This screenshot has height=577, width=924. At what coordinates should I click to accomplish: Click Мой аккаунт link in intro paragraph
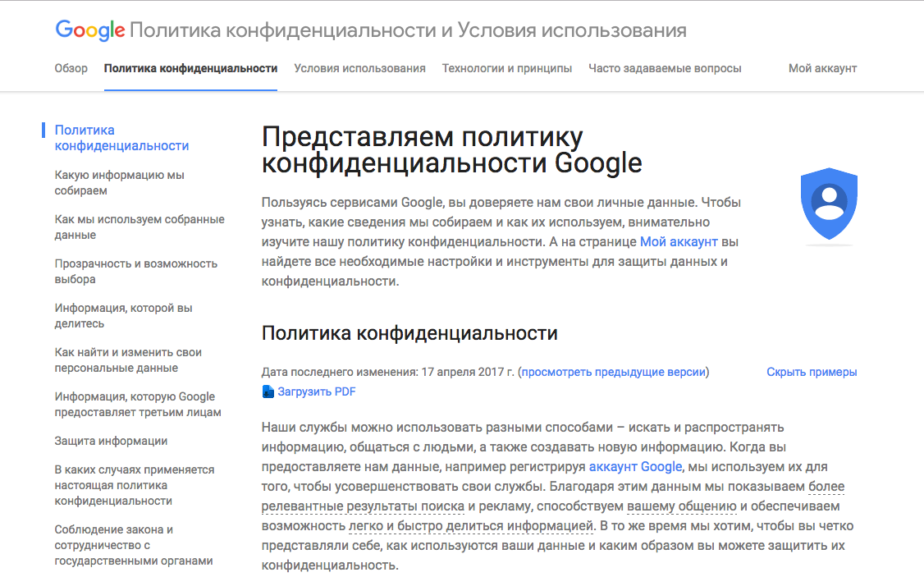point(679,241)
